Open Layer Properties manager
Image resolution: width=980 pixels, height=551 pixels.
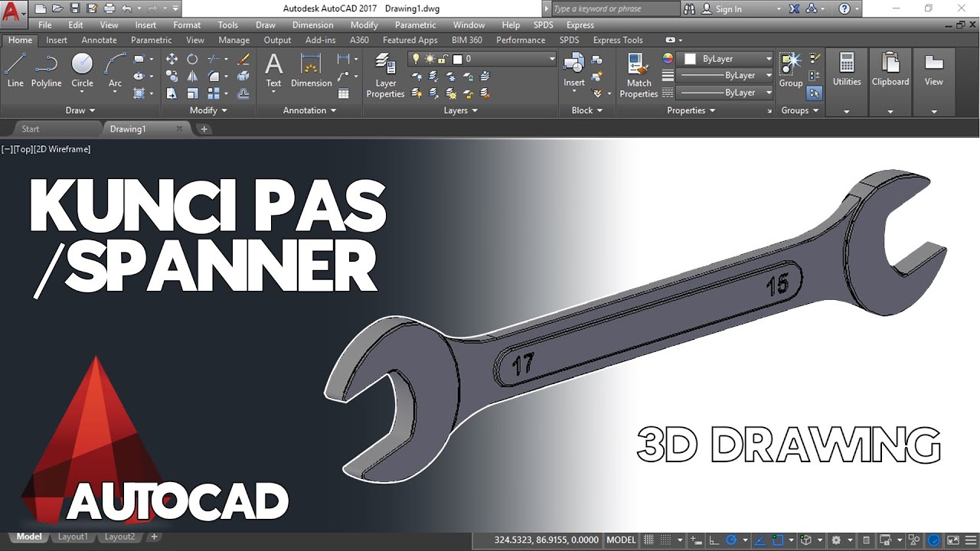[x=385, y=75]
